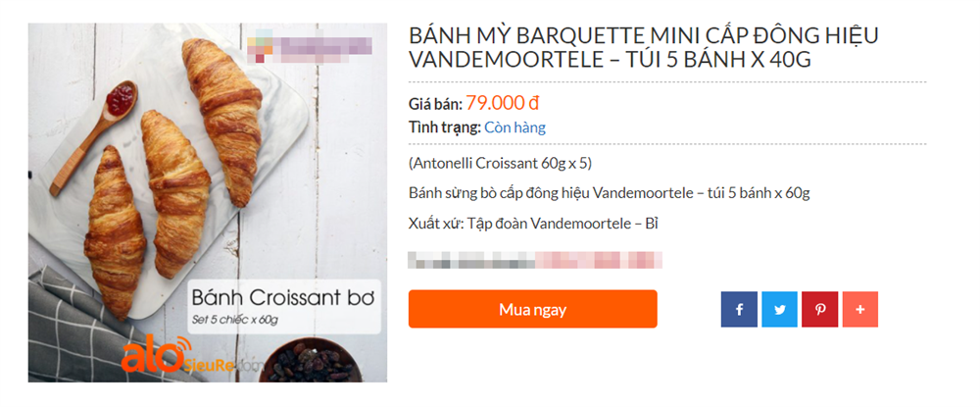
Task: Click the Bánh Croissant bơ image caption
Action: point(284,296)
